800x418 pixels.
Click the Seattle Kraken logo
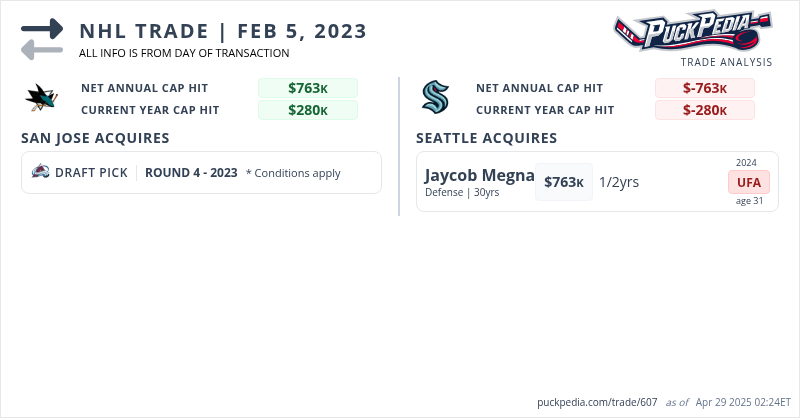tap(435, 98)
